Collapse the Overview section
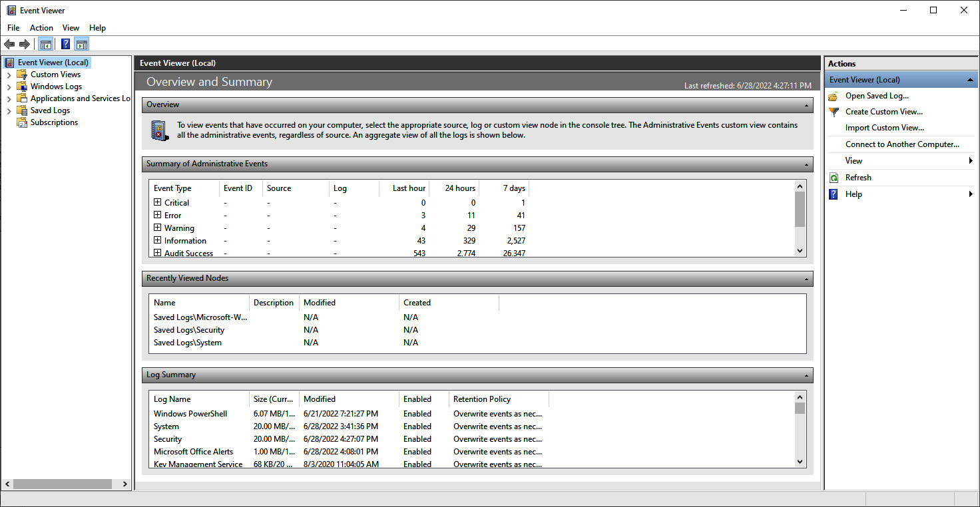This screenshot has height=507, width=980. 807,105
